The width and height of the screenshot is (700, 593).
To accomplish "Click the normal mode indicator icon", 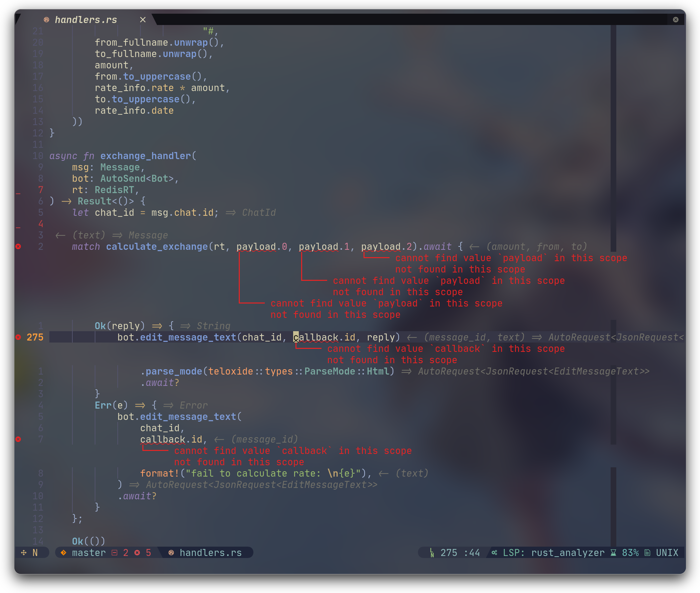I will point(24,553).
